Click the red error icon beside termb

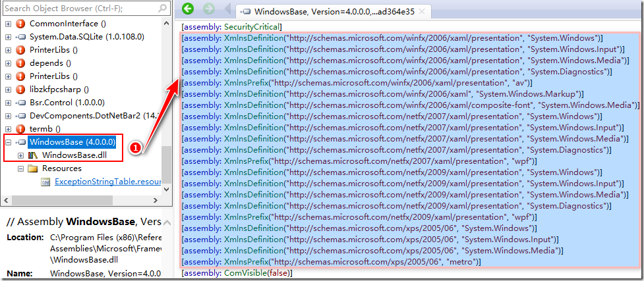coord(20,129)
